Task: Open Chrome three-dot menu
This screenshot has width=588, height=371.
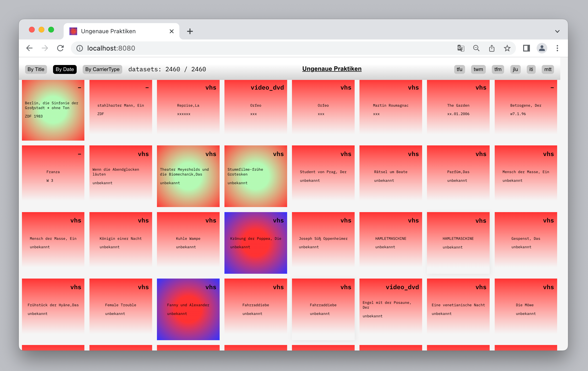Action: pyautogui.click(x=557, y=48)
